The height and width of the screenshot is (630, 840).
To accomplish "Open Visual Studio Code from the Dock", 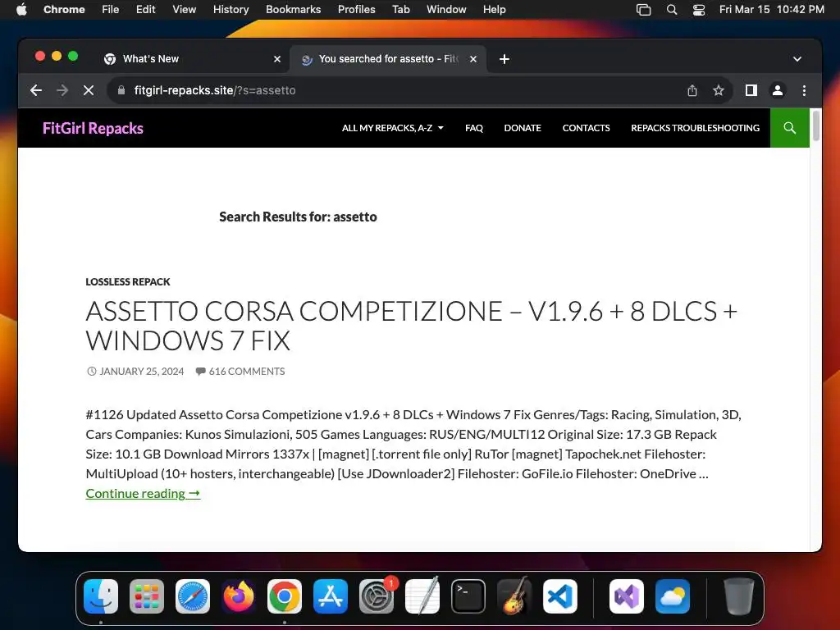I will (559, 596).
